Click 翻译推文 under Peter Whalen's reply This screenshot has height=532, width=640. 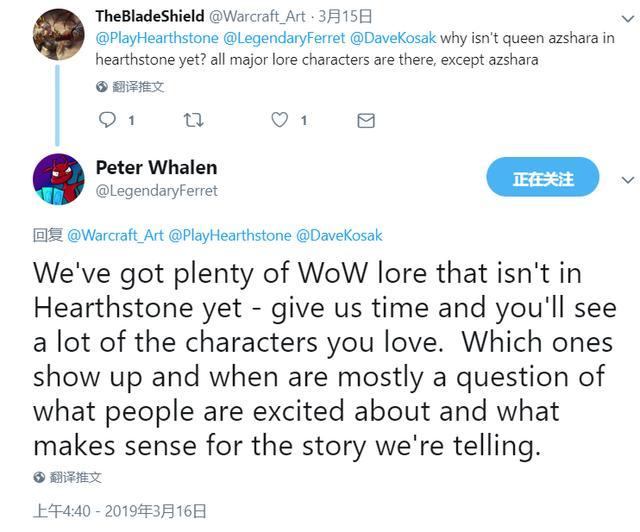coord(76,477)
